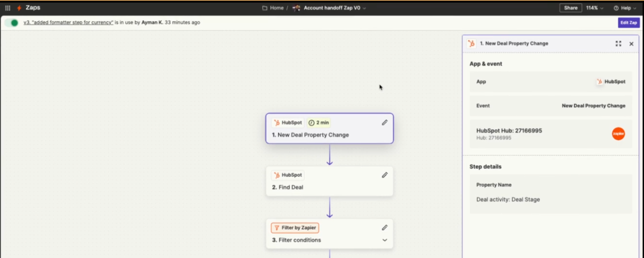Click the 2 min polling interval badge
Viewport: 644px width, 258px height.
tap(319, 123)
